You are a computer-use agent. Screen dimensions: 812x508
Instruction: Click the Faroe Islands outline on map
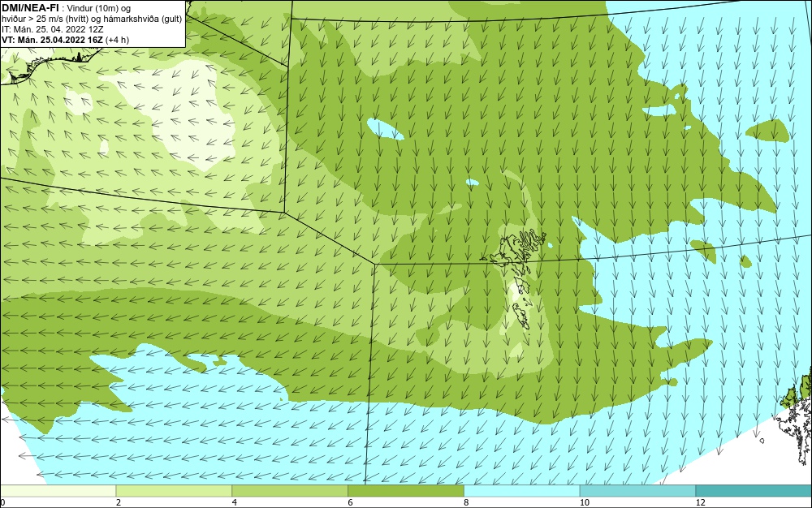pyautogui.click(x=518, y=279)
